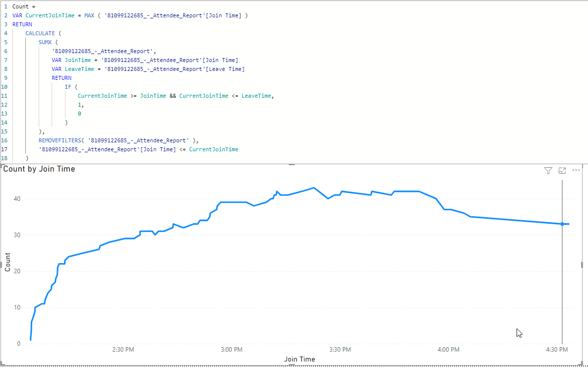Viewport: 588px width, 369px height.
Task: Select y-axis value 20
Action: click(x=17, y=271)
